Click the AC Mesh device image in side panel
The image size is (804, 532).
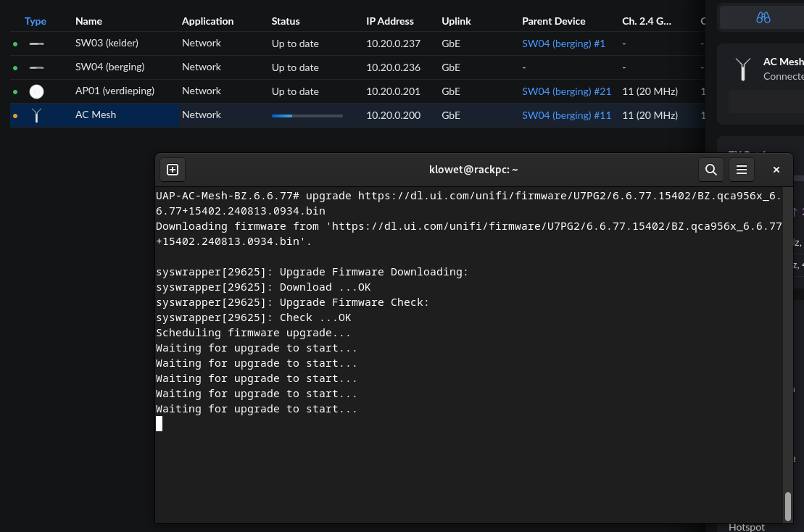pos(742,70)
